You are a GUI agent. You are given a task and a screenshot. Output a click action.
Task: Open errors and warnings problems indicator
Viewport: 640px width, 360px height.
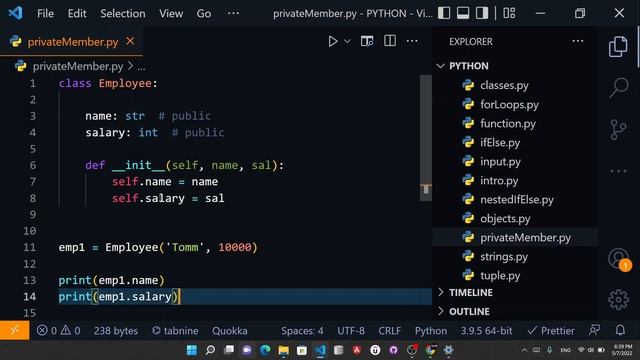(58, 331)
